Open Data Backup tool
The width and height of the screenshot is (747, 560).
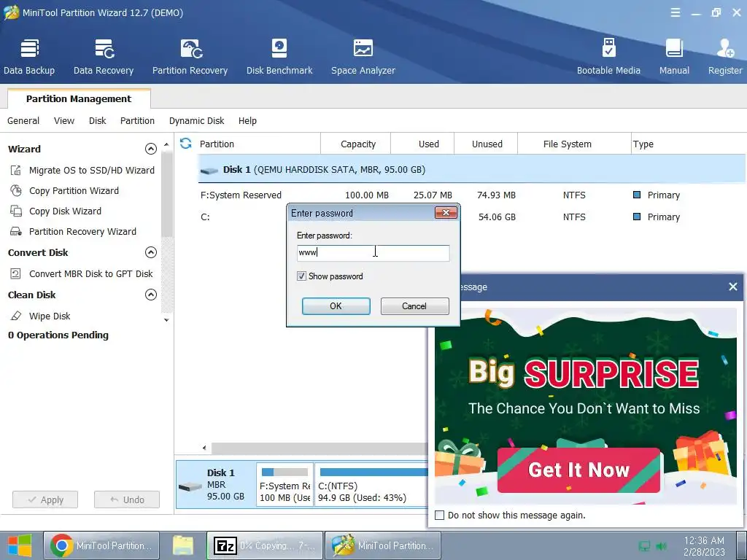click(29, 57)
